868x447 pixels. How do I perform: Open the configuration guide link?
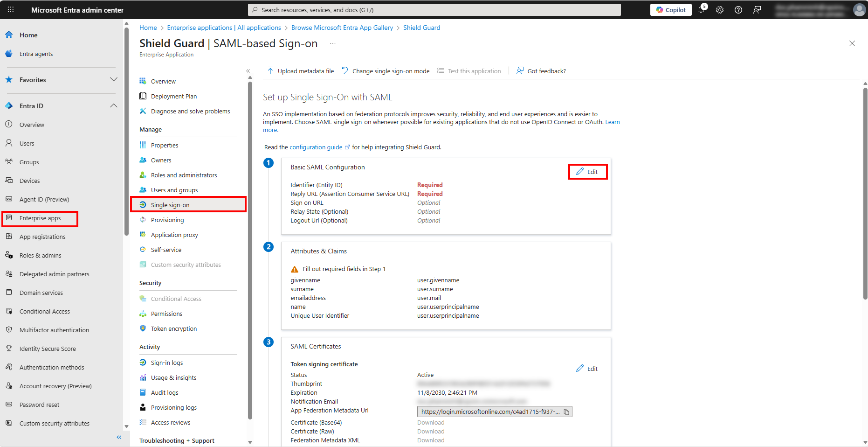pos(316,147)
